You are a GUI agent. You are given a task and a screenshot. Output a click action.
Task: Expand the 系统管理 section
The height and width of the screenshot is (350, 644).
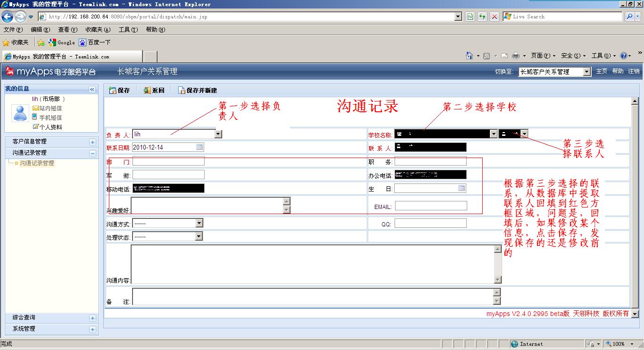pyautogui.click(x=92, y=329)
